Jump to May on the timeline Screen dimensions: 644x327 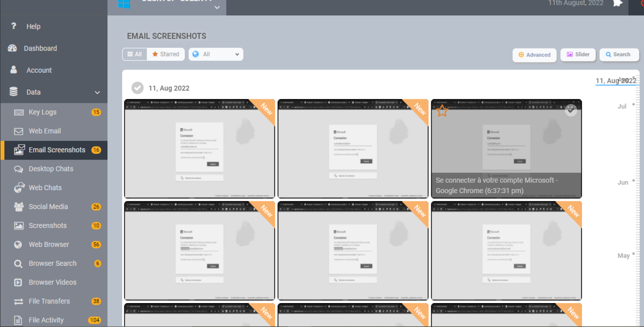[623, 255]
